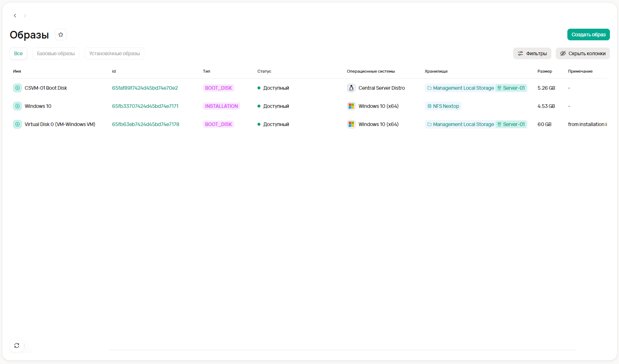Click the Windows logo in the INSTALLATION row

point(351,106)
